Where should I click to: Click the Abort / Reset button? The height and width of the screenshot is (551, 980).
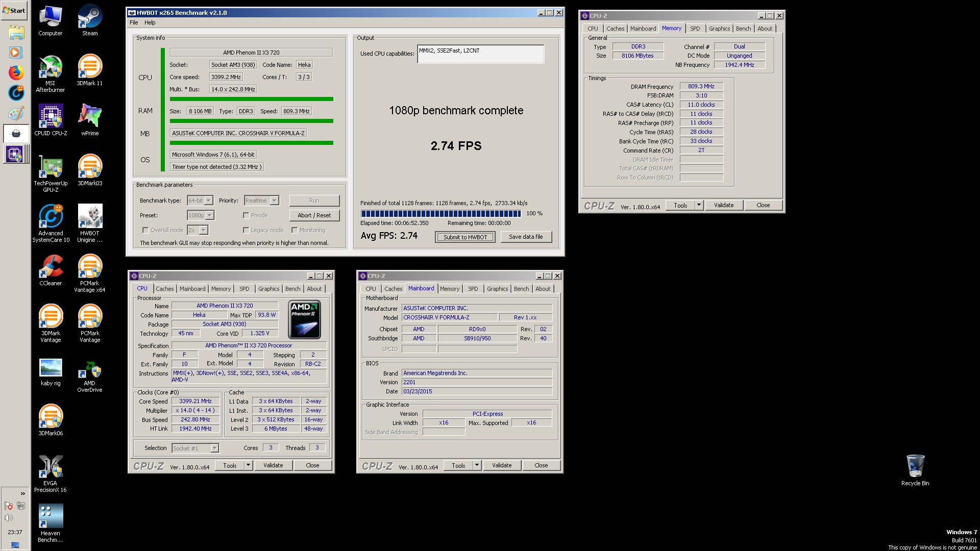pyautogui.click(x=314, y=215)
